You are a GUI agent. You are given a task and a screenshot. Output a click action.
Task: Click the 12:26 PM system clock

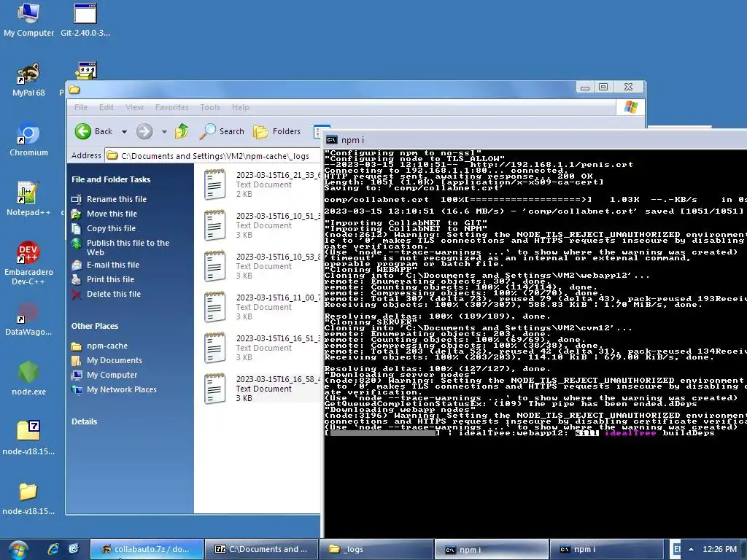719,550
